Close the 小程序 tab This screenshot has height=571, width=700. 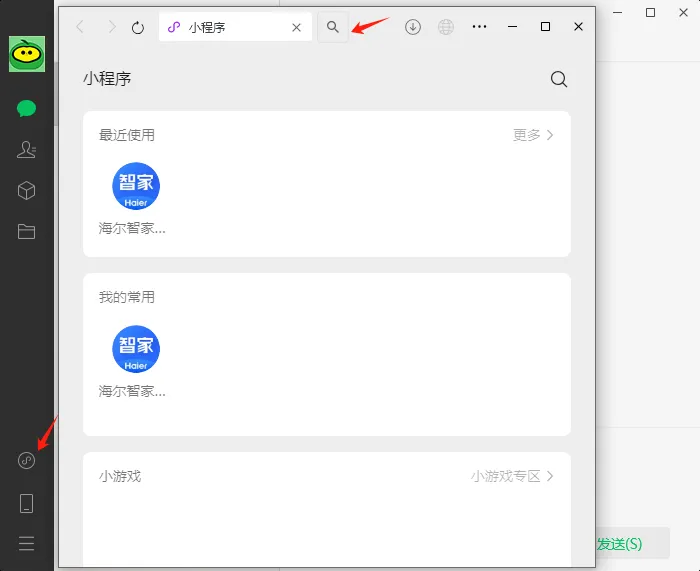296,28
